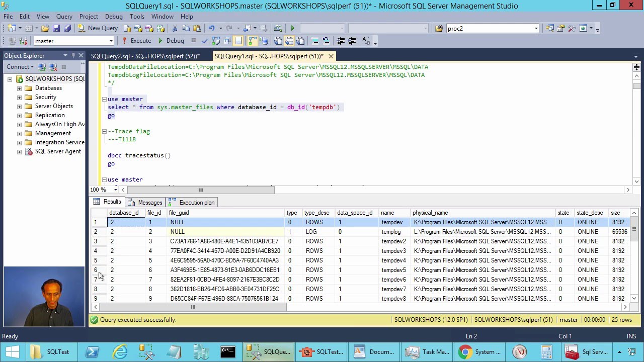
Task: Click the results grid vertical scrollbar thumb
Action: (x=634, y=229)
